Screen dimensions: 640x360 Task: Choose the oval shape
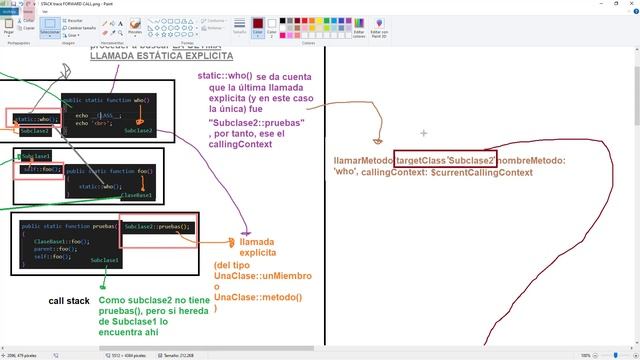[164, 21]
